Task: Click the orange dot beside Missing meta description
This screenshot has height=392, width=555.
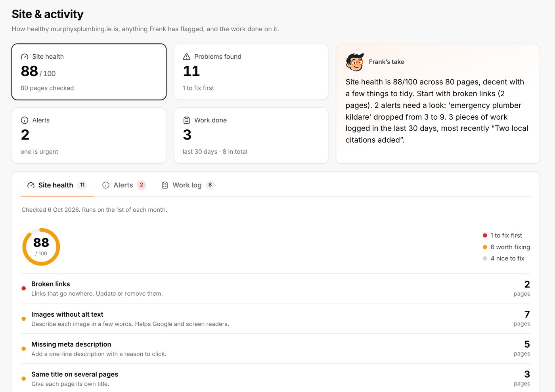Action: click(24, 349)
